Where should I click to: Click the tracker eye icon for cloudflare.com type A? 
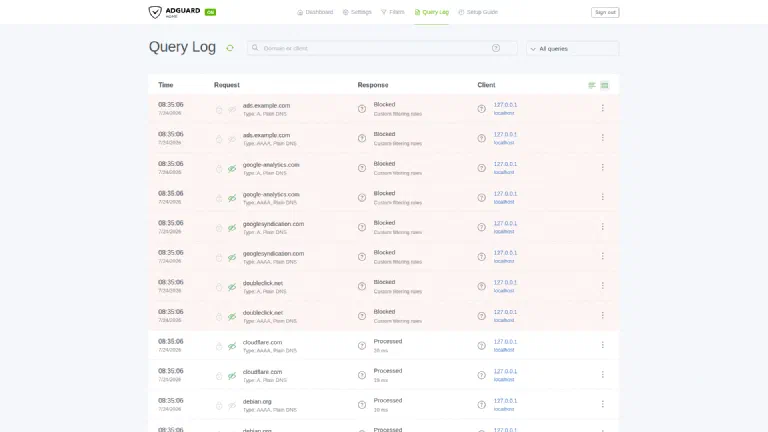pos(232,376)
